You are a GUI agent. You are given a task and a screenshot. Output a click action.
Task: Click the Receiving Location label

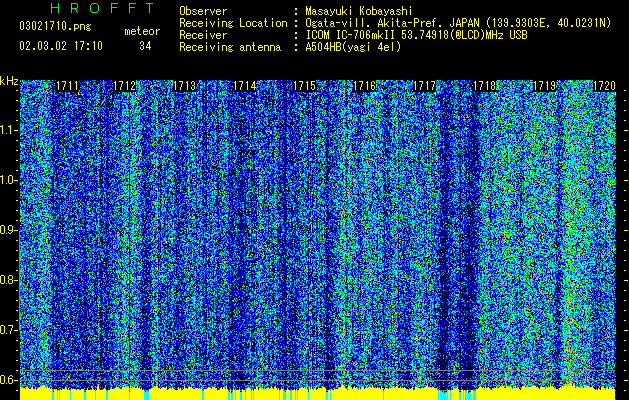click(x=233, y=23)
